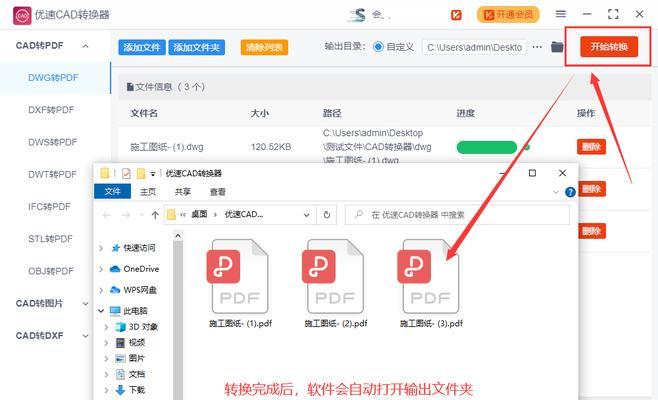The width and height of the screenshot is (658, 400).
Task: Select STL转PDF in the sidebar
Action: pos(50,239)
